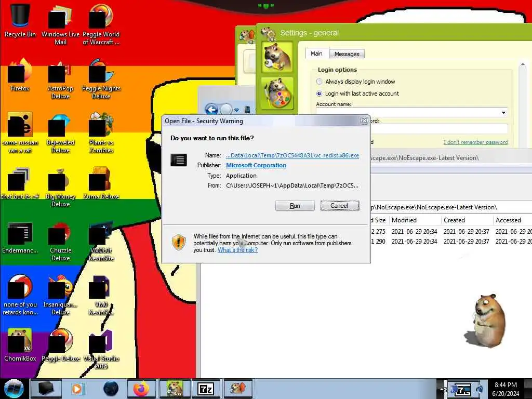Click the password input field in Settings
Viewport: 532px width, 399px height.
point(440,129)
